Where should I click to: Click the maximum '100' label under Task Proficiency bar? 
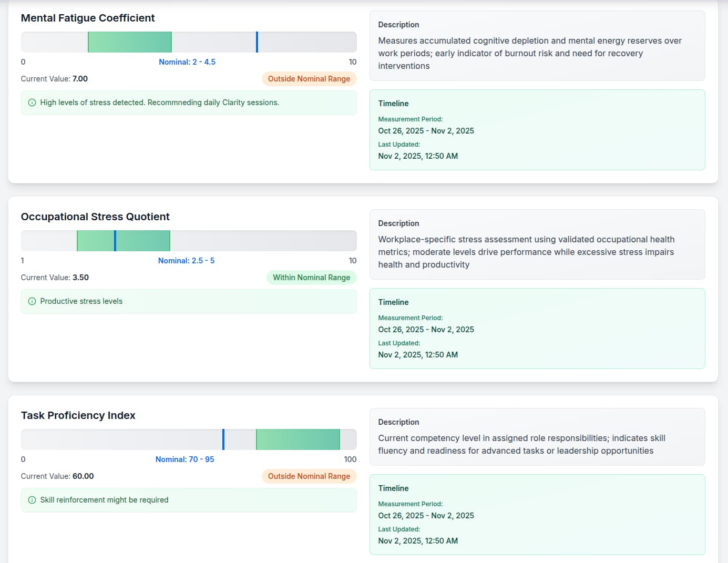(350, 459)
